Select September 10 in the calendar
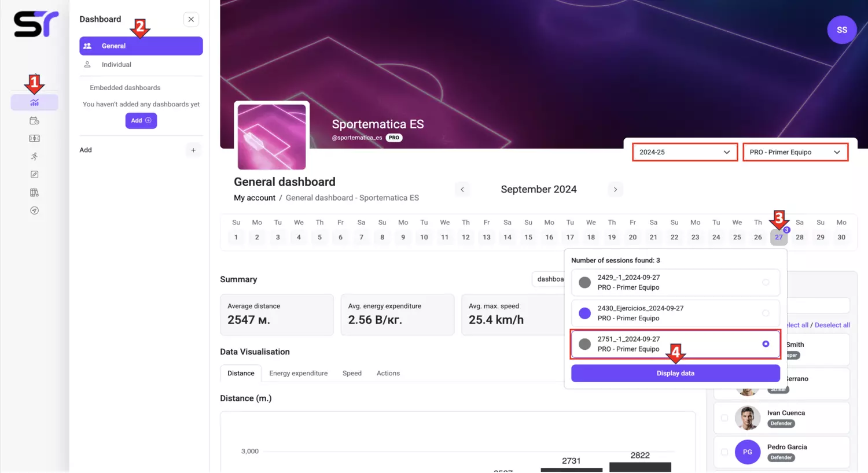The height and width of the screenshot is (473, 868). click(424, 237)
